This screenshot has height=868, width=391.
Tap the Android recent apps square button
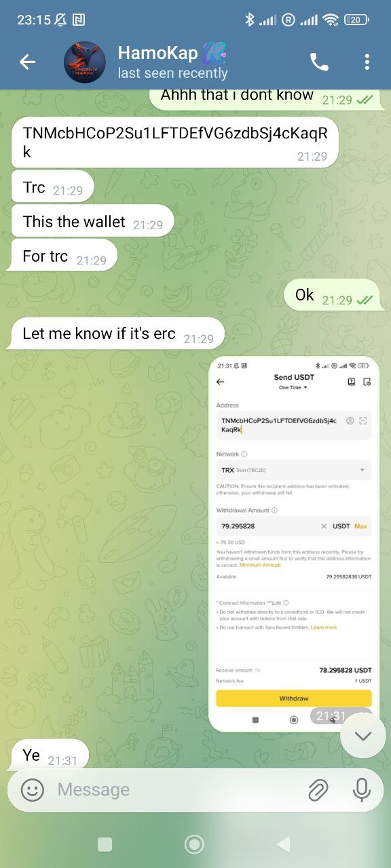pos(105,844)
